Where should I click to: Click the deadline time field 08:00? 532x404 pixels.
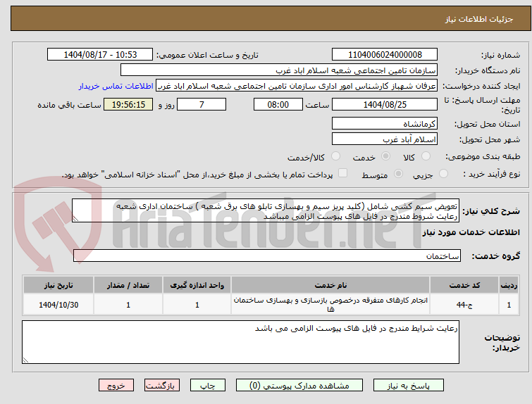(x=278, y=104)
